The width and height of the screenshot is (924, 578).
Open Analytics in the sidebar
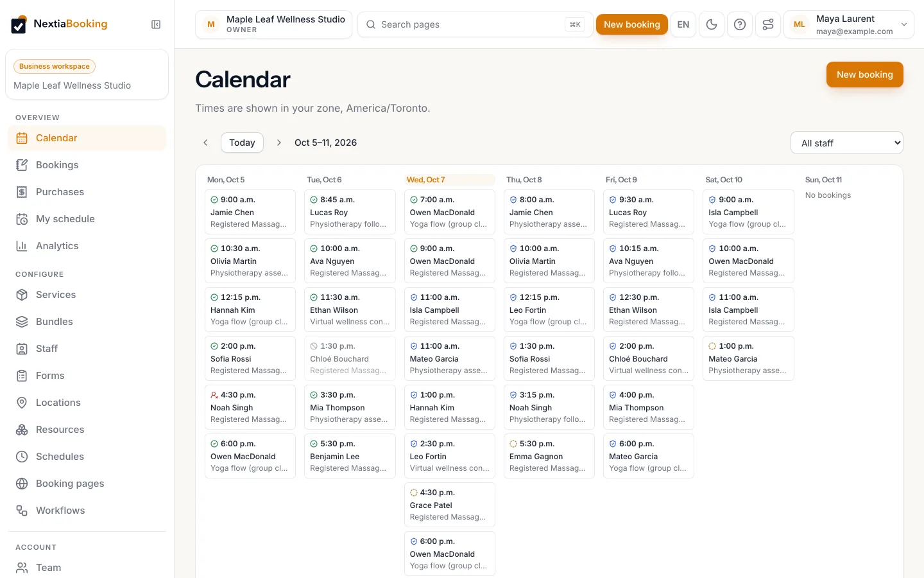(x=87, y=246)
